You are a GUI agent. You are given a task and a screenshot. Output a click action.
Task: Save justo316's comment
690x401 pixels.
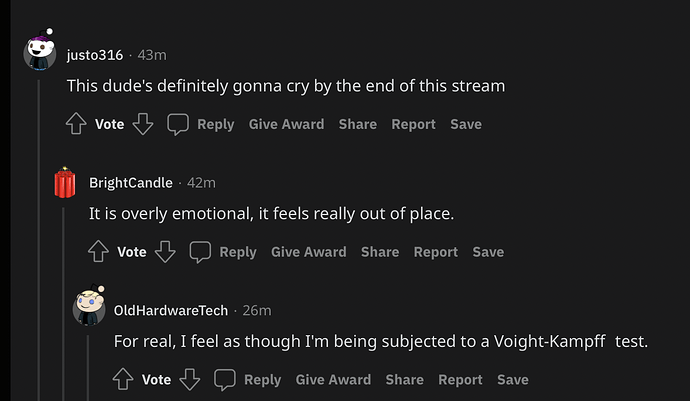click(466, 124)
